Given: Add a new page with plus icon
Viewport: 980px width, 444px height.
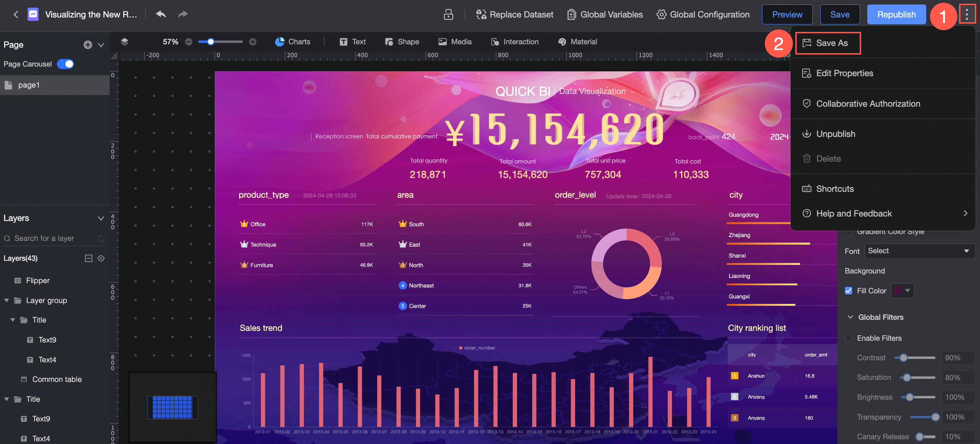Looking at the screenshot, I should (x=87, y=45).
